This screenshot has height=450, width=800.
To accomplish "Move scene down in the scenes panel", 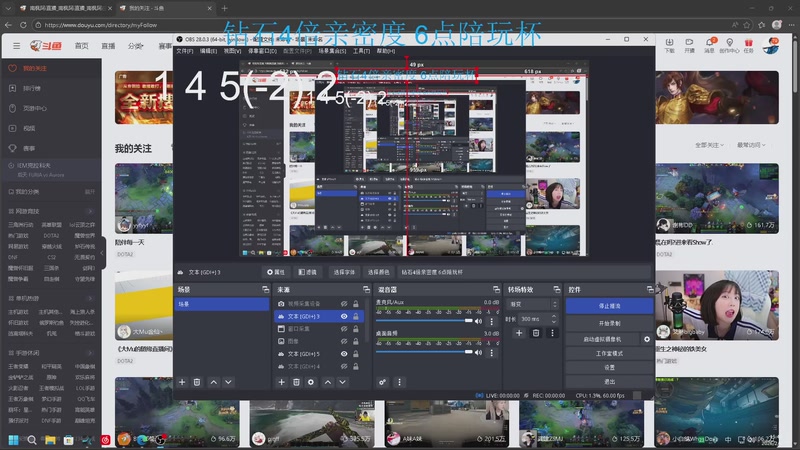I will pyautogui.click(x=229, y=382).
